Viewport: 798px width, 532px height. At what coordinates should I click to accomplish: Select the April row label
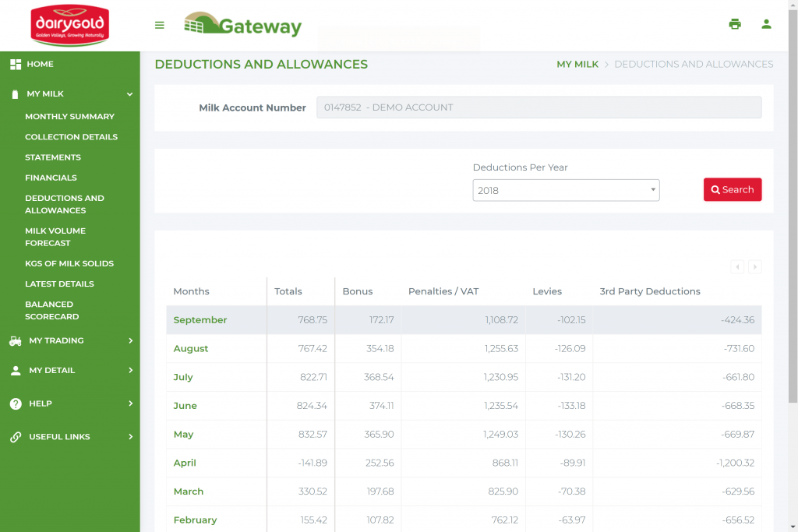[185, 463]
